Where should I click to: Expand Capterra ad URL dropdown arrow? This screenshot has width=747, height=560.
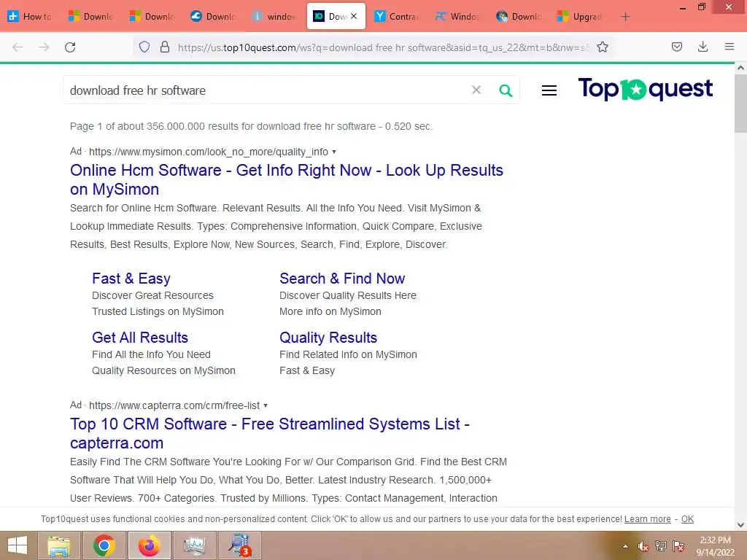[266, 405]
